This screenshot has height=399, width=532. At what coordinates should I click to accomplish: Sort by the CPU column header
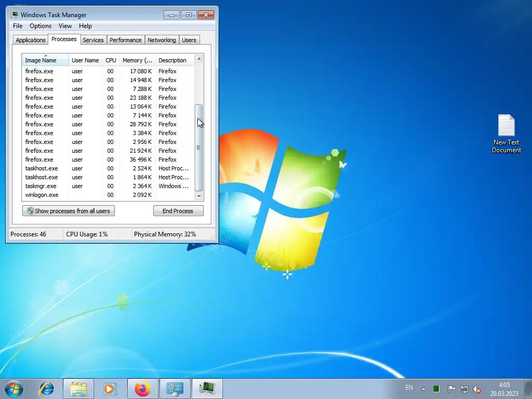pyautogui.click(x=111, y=60)
